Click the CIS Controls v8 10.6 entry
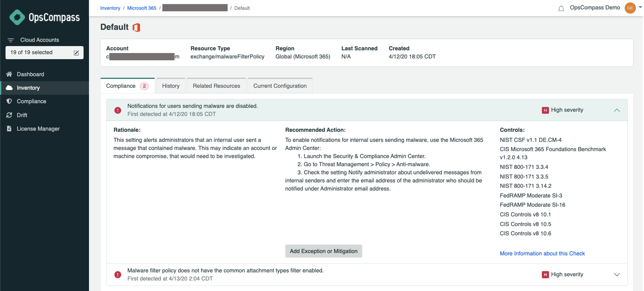The height and width of the screenshot is (291, 644). coord(525,233)
